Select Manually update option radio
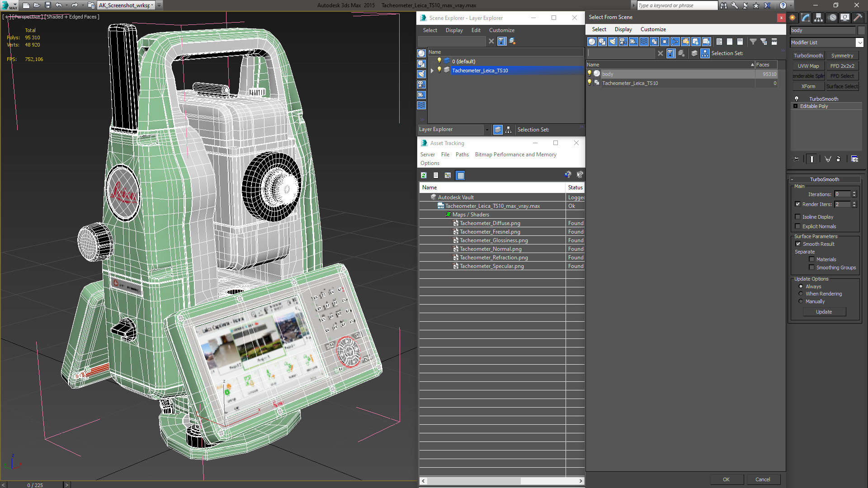Viewport: 868px width, 488px height. (801, 301)
